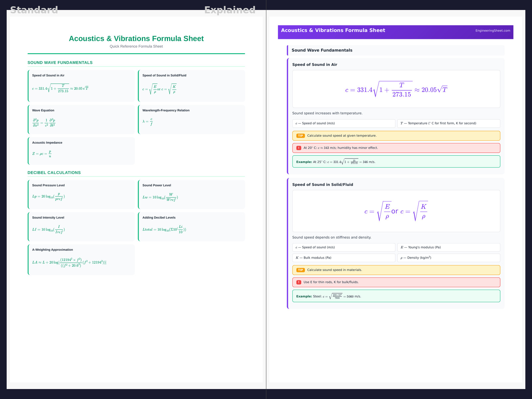Select the Sound Intensity Level card
The width and height of the screenshot is (532, 399).
pyautogui.click(x=81, y=227)
